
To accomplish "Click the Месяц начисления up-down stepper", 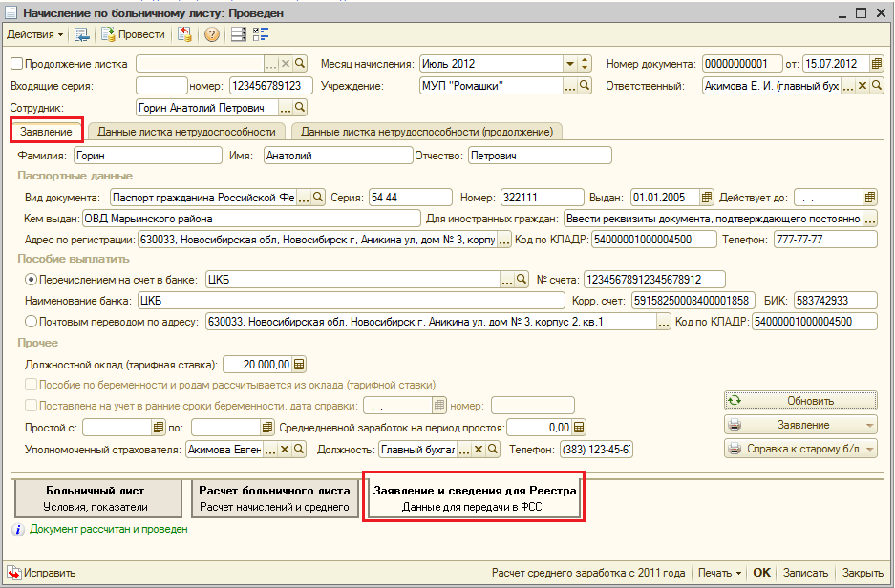I will click(x=585, y=64).
